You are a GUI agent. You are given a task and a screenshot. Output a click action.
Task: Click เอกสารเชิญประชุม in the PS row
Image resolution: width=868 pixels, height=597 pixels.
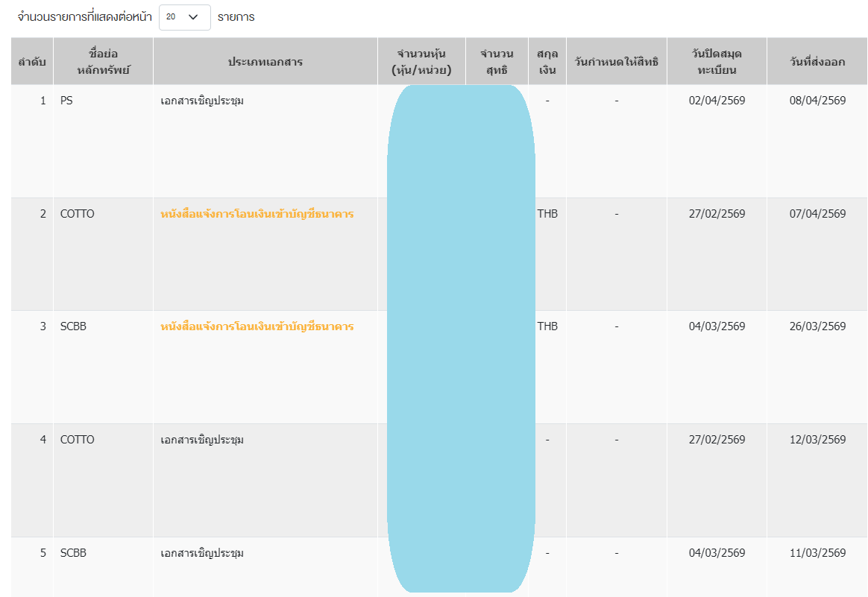pyautogui.click(x=202, y=101)
